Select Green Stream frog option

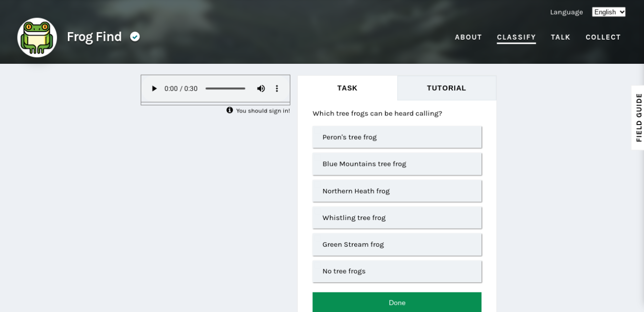[396, 244]
